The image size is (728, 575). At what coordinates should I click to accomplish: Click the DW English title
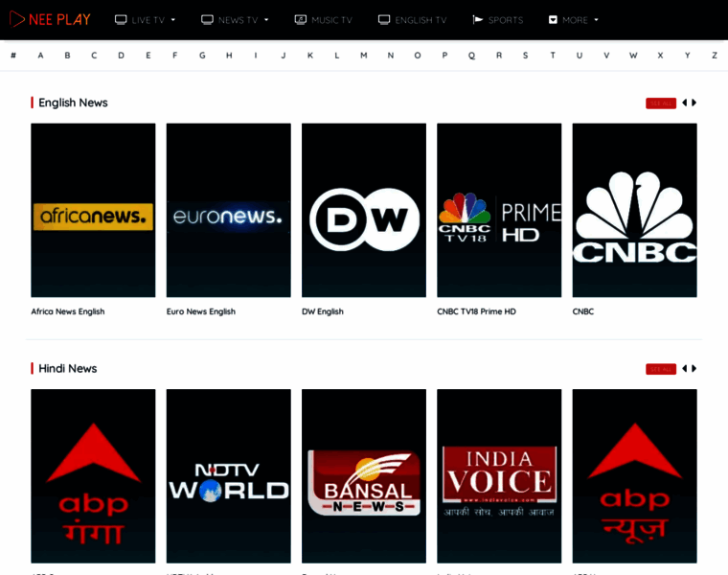(x=323, y=311)
